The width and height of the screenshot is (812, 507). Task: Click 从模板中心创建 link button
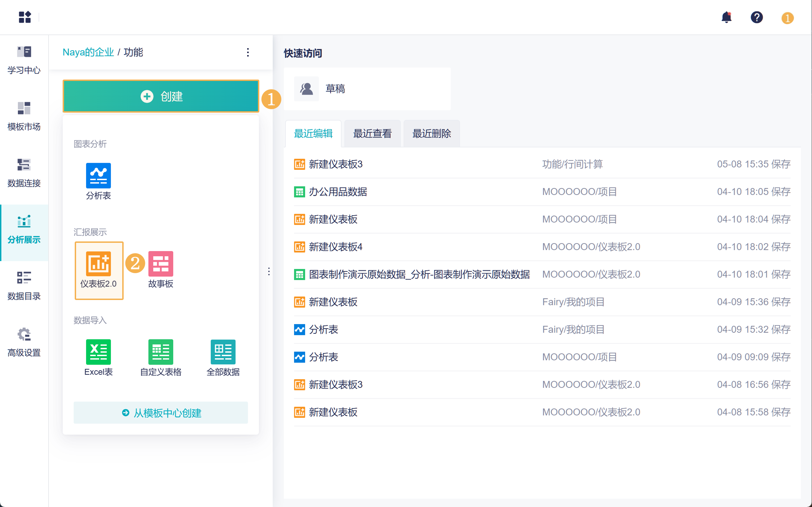coord(161,413)
